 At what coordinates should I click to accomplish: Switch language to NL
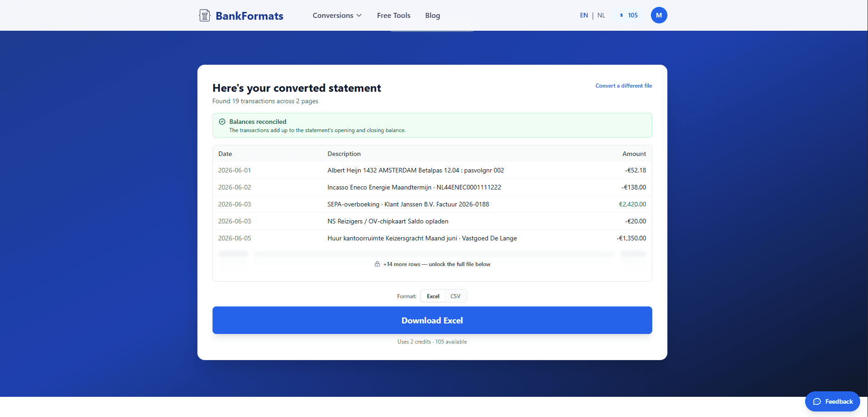point(601,15)
